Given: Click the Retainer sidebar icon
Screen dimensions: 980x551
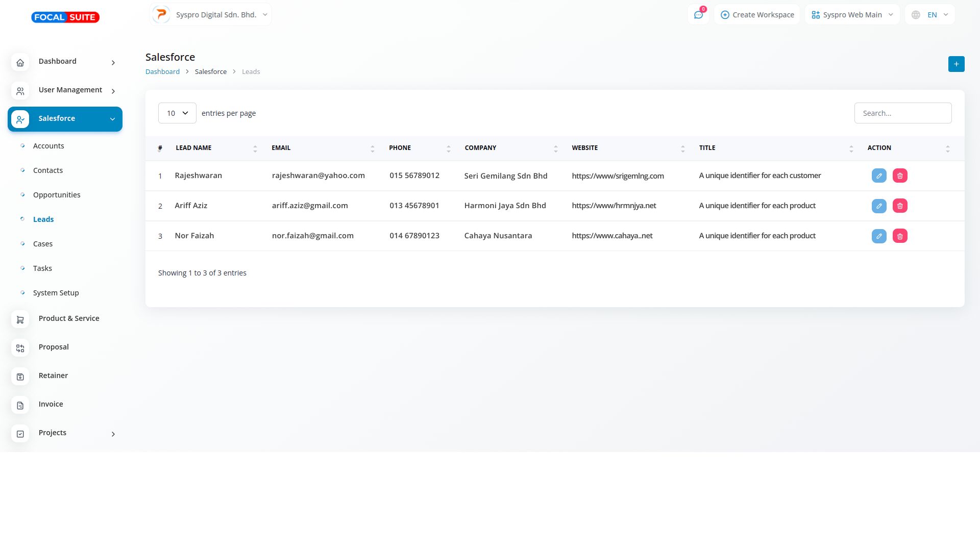Looking at the screenshot, I should [x=20, y=377].
